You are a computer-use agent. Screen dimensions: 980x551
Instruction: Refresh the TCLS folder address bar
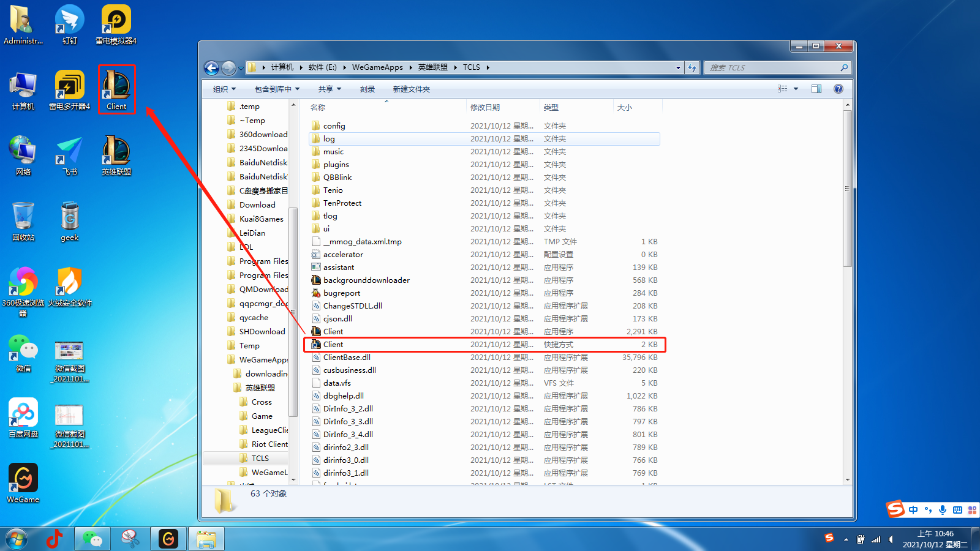click(x=692, y=67)
